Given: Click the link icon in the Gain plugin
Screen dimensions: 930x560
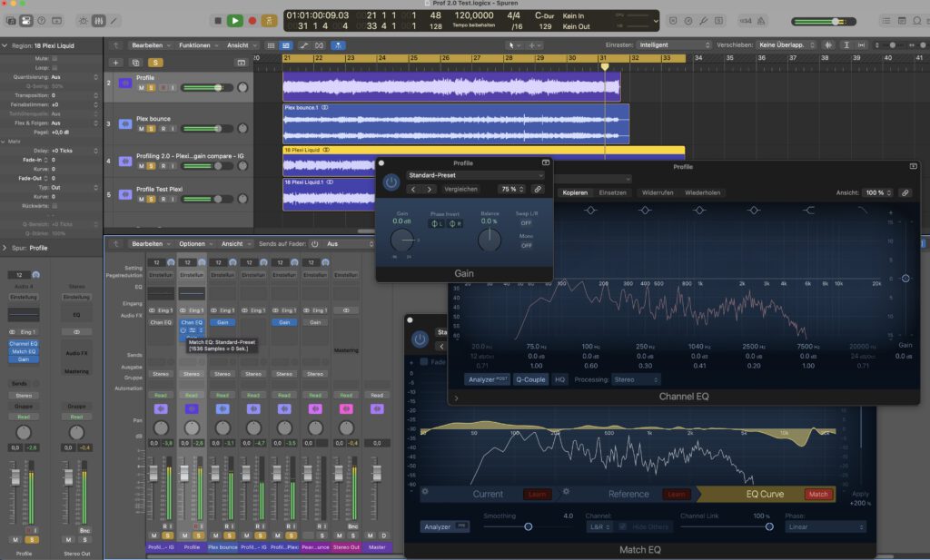Looking at the screenshot, I should click(x=537, y=189).
